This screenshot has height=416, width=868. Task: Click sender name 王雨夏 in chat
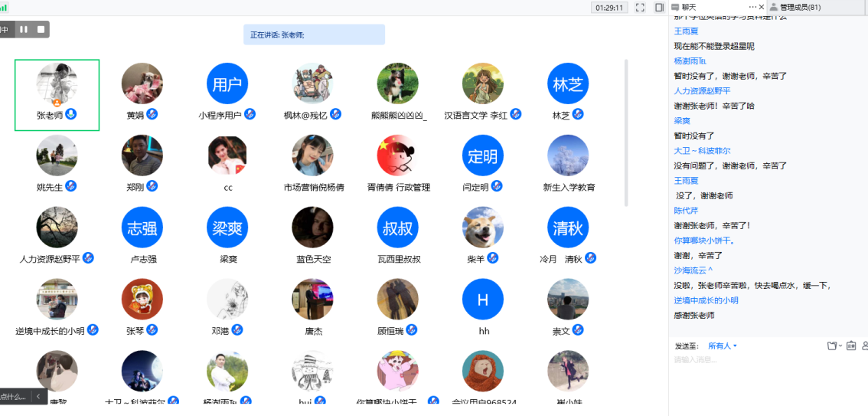pyautogui.click(x=686, y=31)
